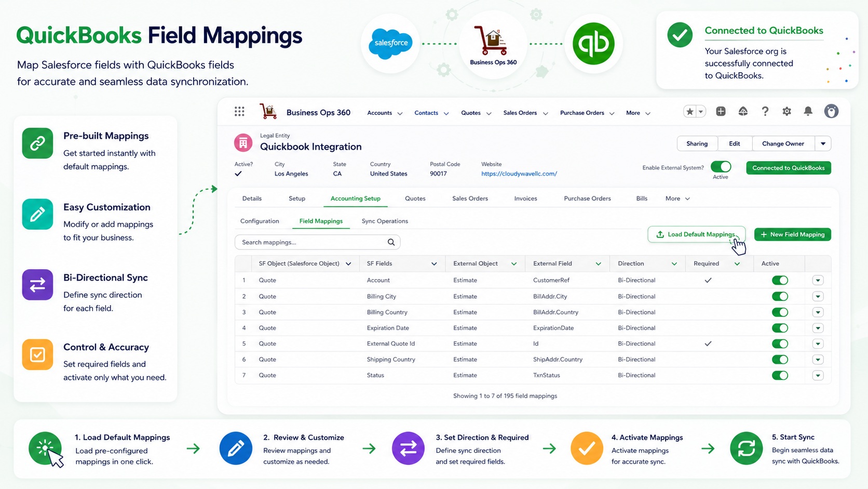
Task: Click into the Search mappings field
Action: tap(317, 242)
